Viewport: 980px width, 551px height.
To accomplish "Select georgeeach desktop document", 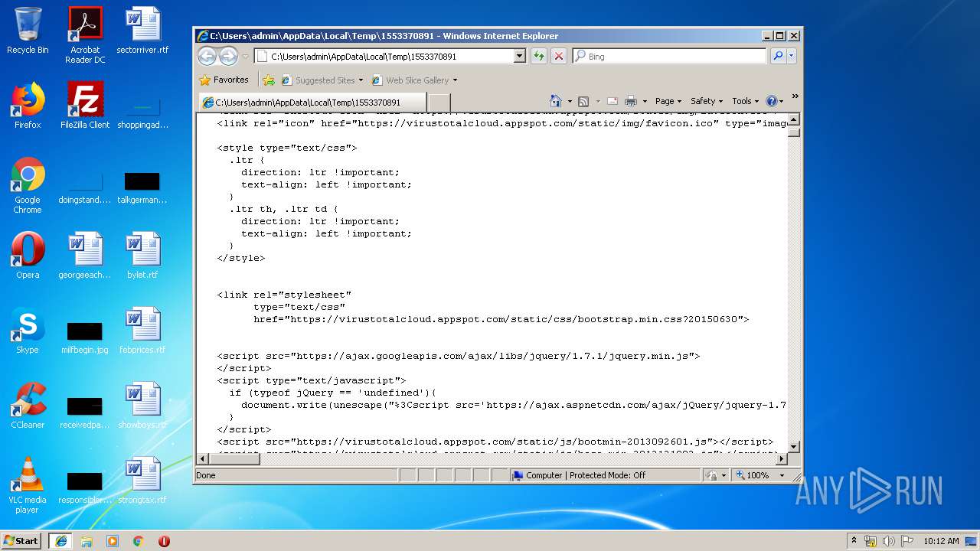I will 85,256.
